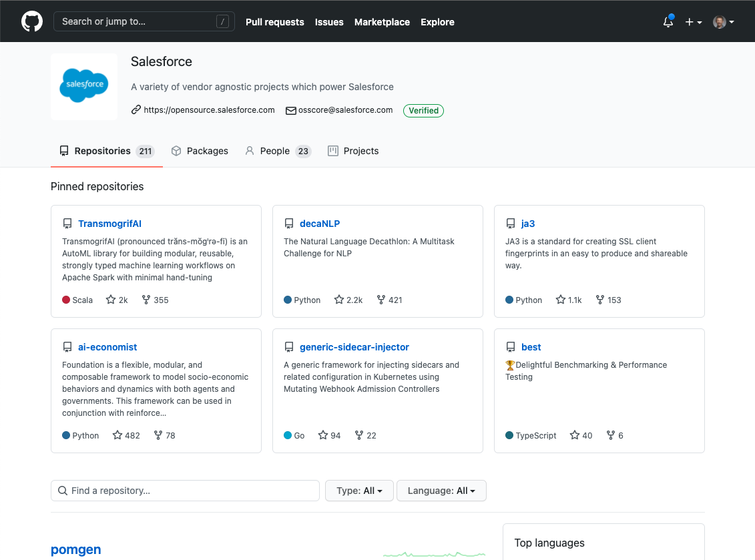Click the osscore@salesforce.com email link
The width and height of the screenshot is (755, 560).
[345, 109]
